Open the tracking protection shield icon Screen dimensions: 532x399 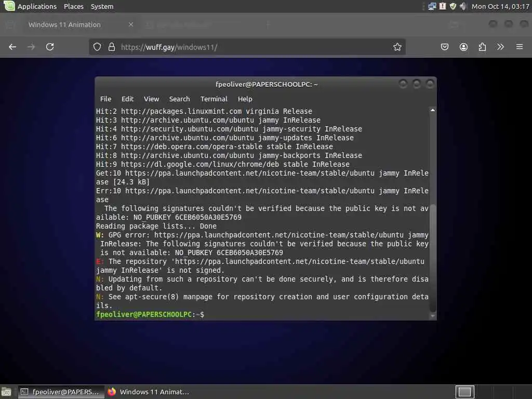(97, 47)
